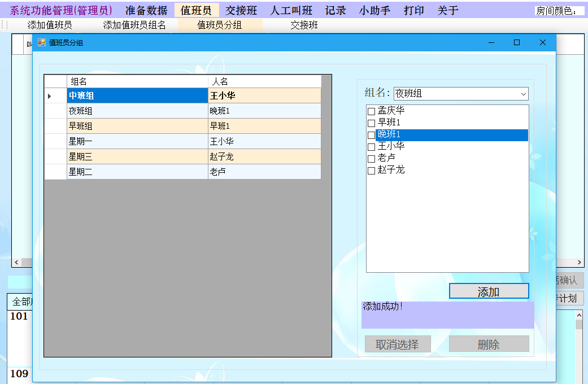Sort by the 组名 column header
The width and height of the screenshot is (588, 384).
[x=138, y=81]
